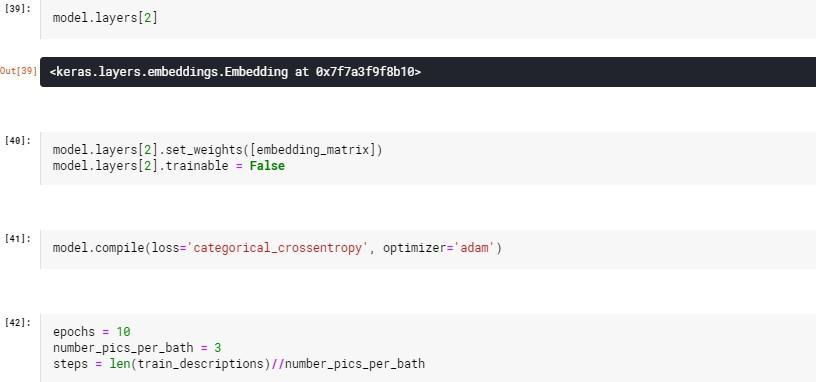Click the False keyword in cell 40
The width and height of the screenshot is (816, 382).
(x=267, y=166)
